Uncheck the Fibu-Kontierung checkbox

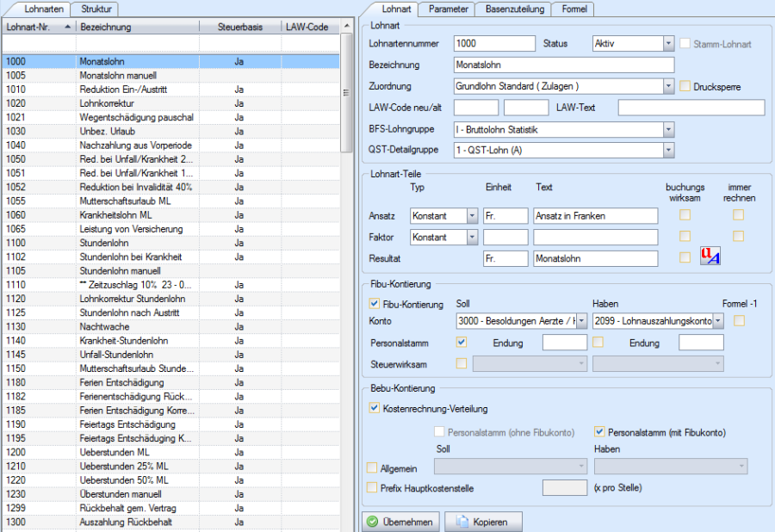pyautogui.click(x=375, y=303)
